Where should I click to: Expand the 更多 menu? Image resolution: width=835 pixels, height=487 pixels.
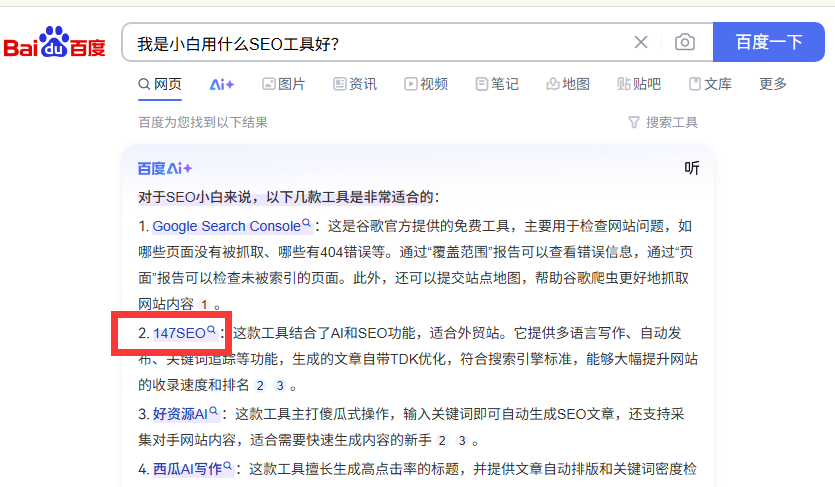773,84
